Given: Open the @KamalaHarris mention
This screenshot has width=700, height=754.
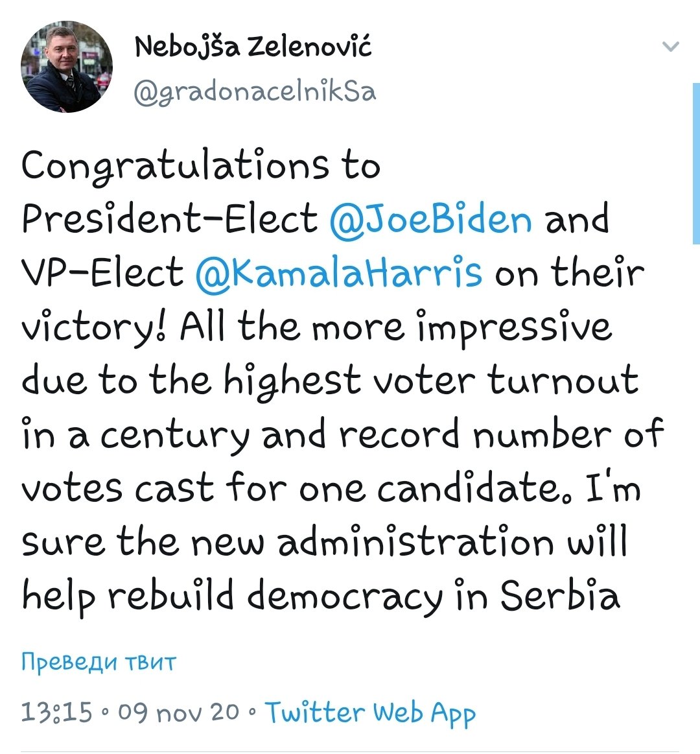Looking at the screenshot, I should [338, 273].
